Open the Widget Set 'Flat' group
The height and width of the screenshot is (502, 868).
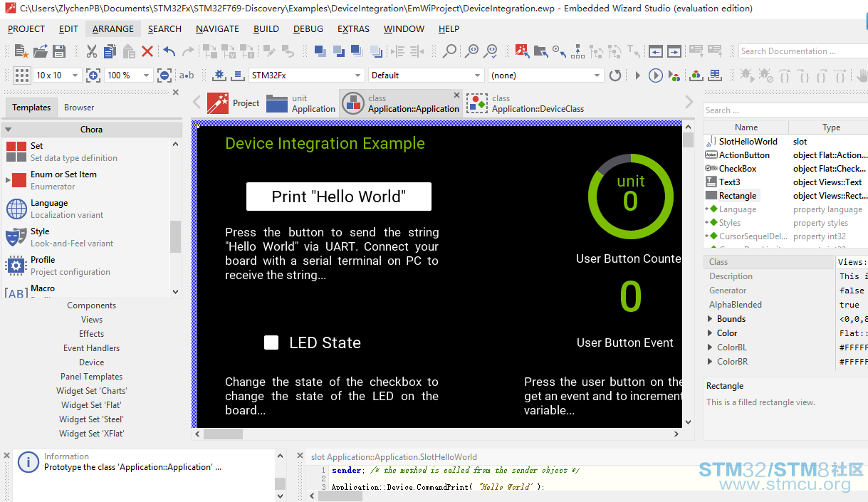click(x=91, y=405)
